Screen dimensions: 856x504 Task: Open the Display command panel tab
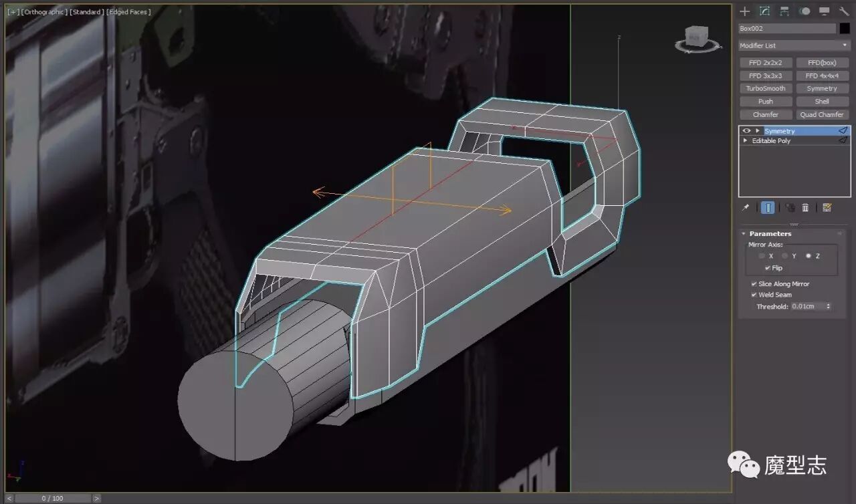(x=825, y=11)
